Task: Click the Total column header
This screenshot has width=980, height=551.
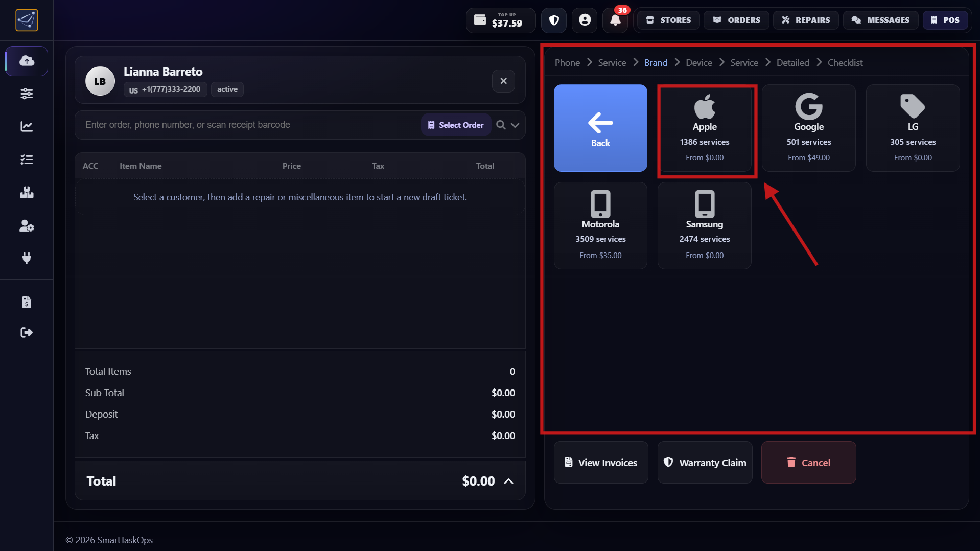Action: pos(485,166)
